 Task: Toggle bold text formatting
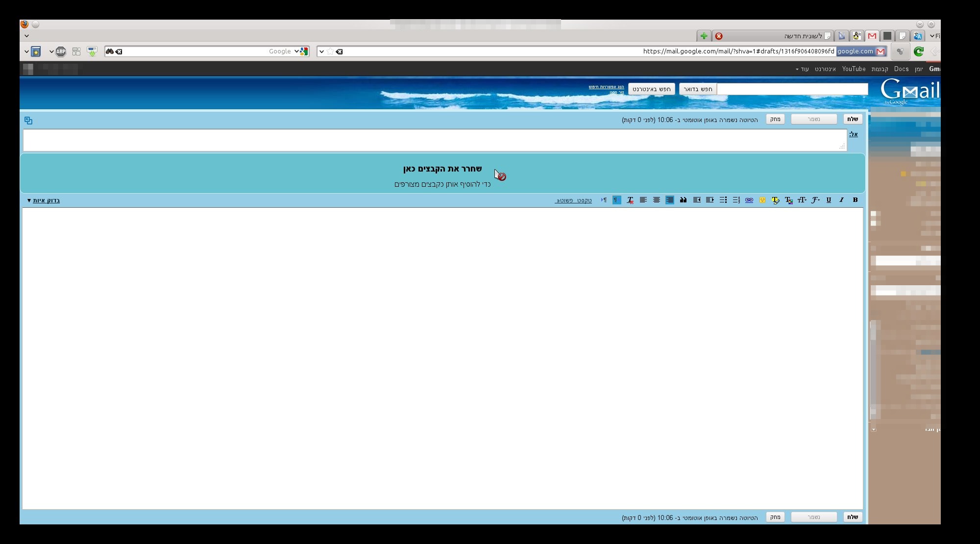tap(855, 200)
